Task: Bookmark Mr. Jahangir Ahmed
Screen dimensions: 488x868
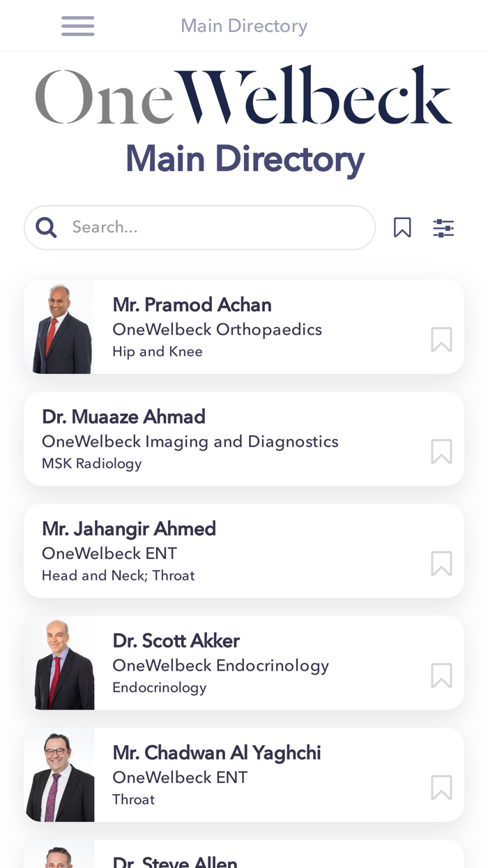Action: (441, 564)
